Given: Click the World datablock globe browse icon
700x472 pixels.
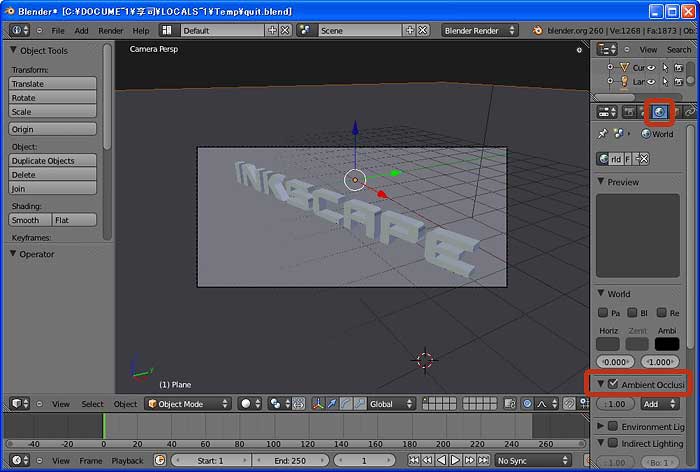Looking at the screenshot, I should 604,159.
